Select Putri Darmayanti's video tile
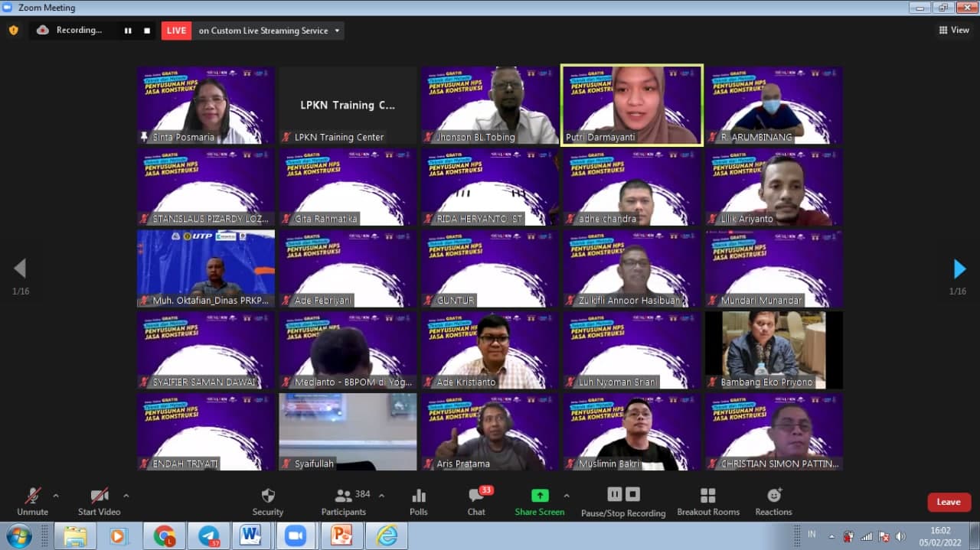980x550 pixels. pos(632,105)
